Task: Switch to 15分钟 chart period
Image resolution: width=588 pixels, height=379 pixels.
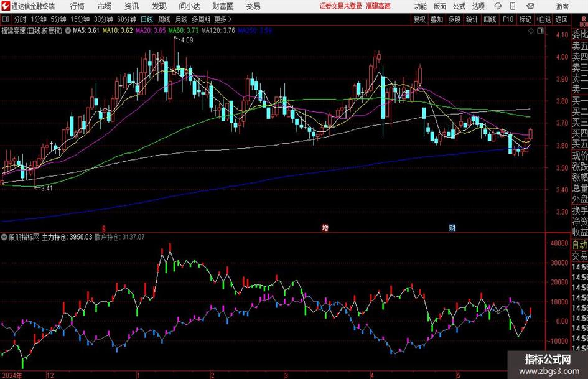Action: click(x=80, y=19)
